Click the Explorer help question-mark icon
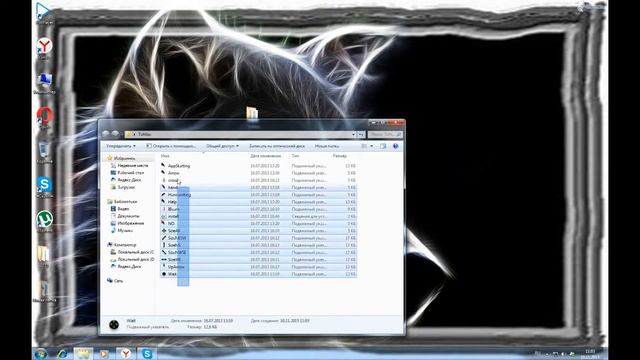This screenshot has width=640, height=360. [396, 146]
